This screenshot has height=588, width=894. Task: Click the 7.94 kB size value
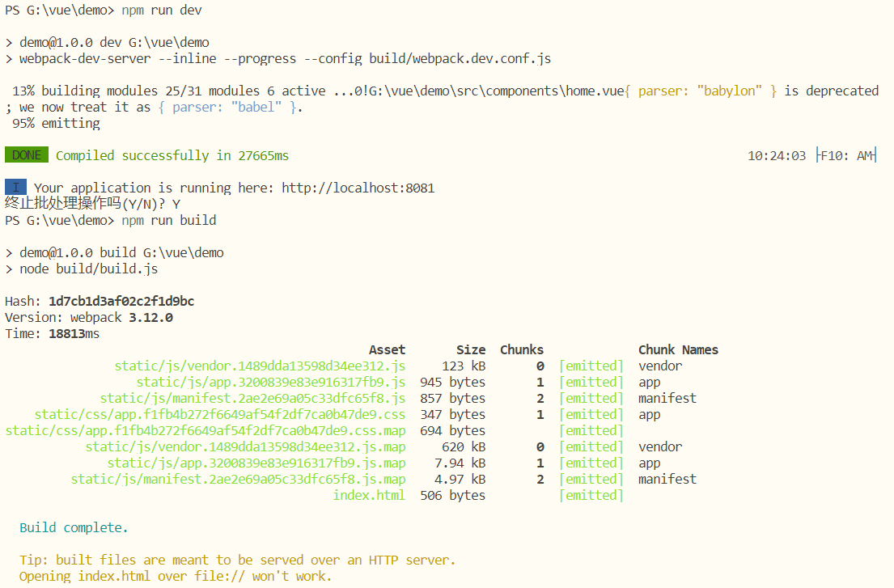[x=460, y=463]
